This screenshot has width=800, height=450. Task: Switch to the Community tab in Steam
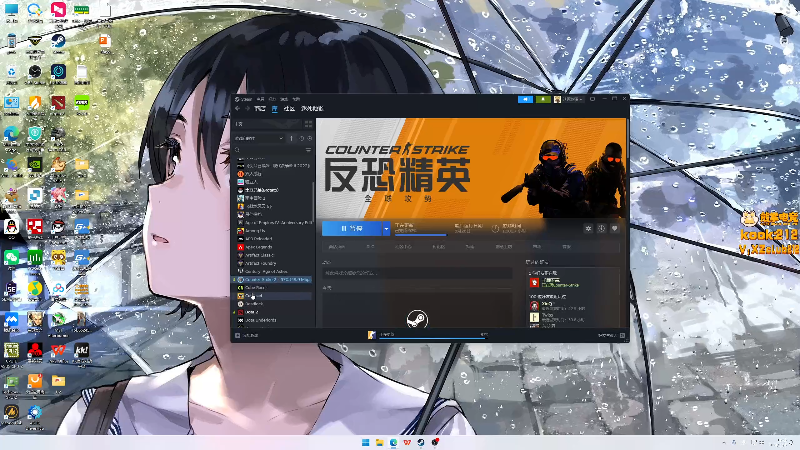point(289,109)
